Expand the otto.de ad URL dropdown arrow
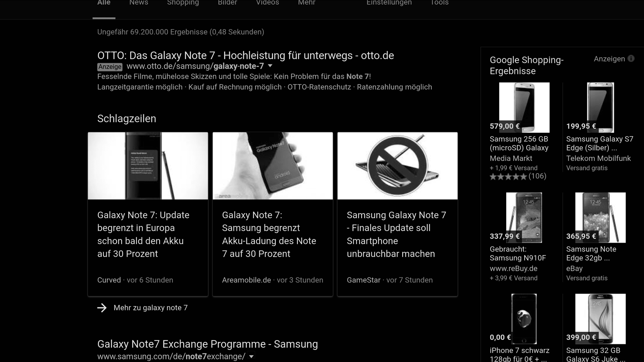 point(270,66)
